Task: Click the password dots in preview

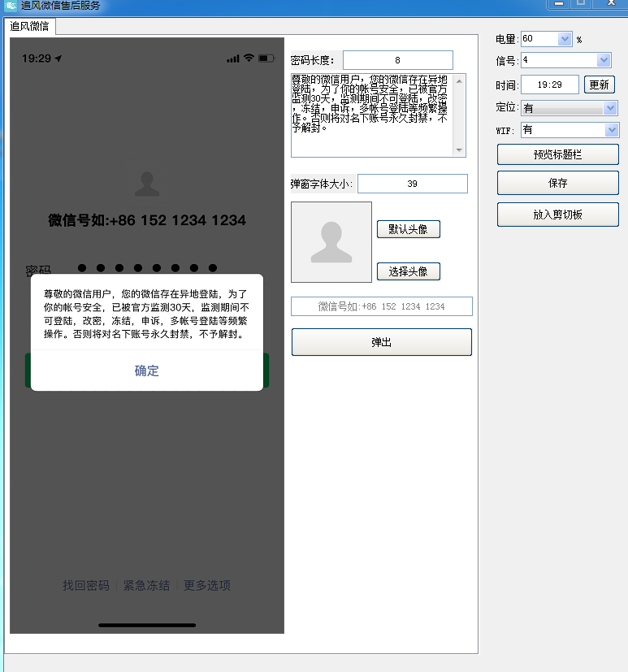Action: 147,268
